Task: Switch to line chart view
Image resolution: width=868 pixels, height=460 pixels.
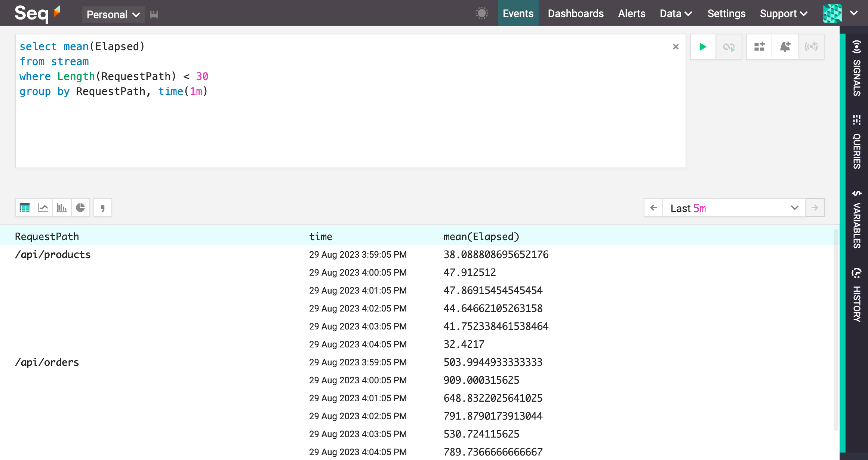Action: 43,208
